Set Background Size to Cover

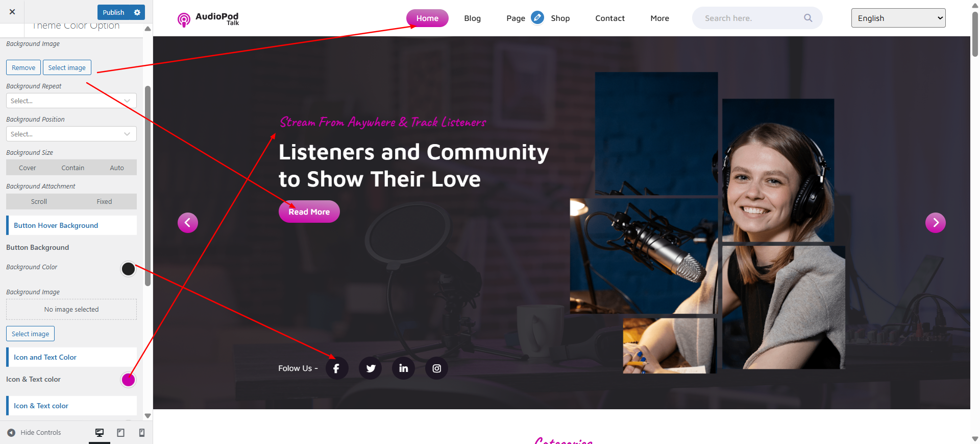[28, 168]
